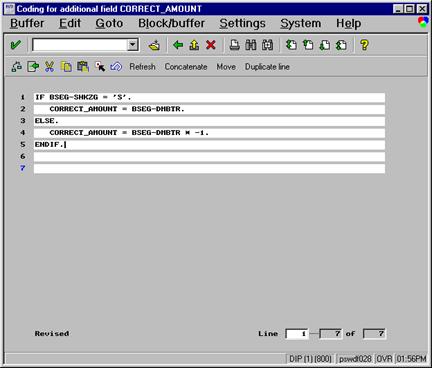Click the Line number input field
Screen dimensions: 432x368
[x=297, y=334]
